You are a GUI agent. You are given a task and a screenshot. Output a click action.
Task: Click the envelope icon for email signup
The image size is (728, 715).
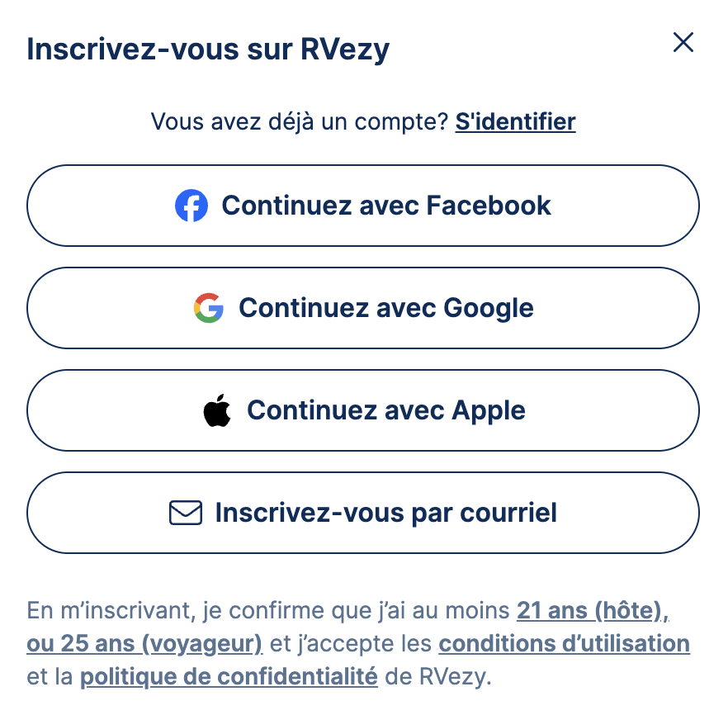pyautogui.click(x=186, y=513)
